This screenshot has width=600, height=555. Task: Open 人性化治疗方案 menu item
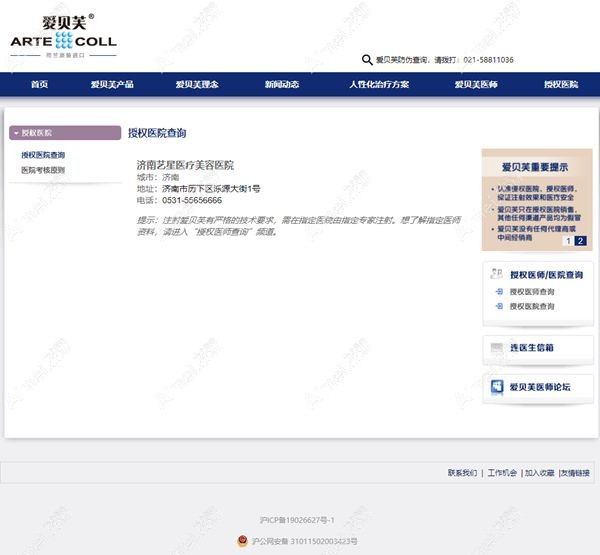coord(379,85)
